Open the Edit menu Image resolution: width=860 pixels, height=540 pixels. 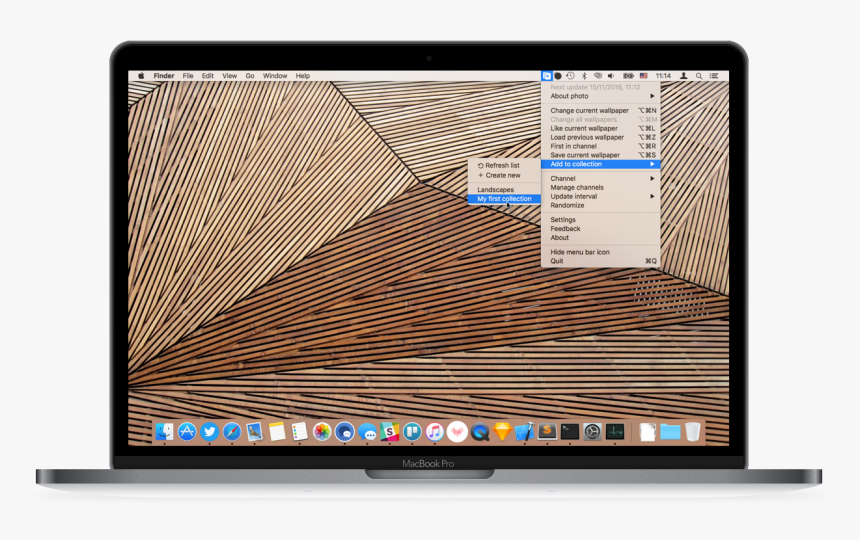coord(207,76)
